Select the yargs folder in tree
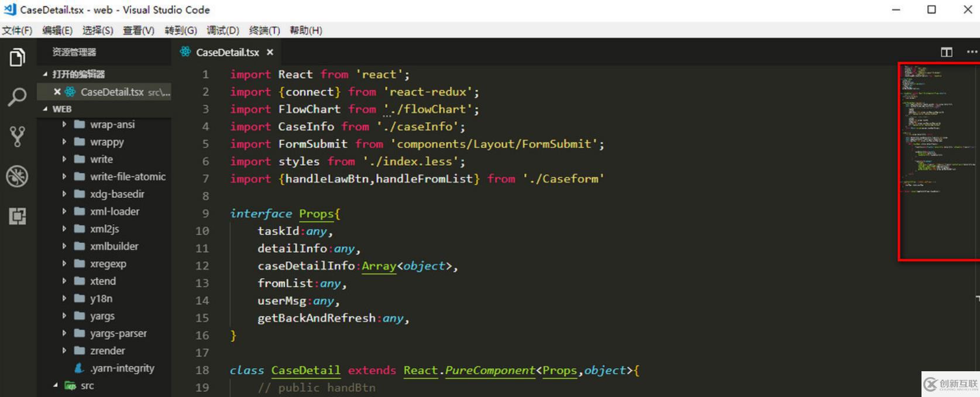 tap(104, 316)
